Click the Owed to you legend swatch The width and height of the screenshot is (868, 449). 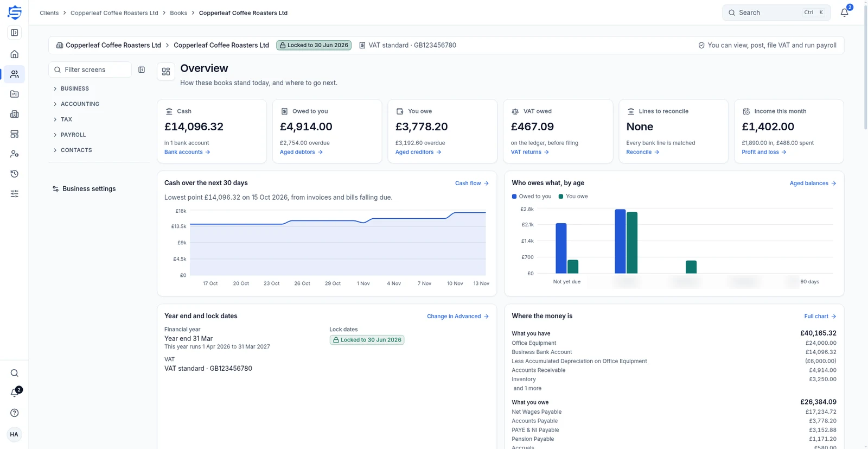[x=514, y=197]
